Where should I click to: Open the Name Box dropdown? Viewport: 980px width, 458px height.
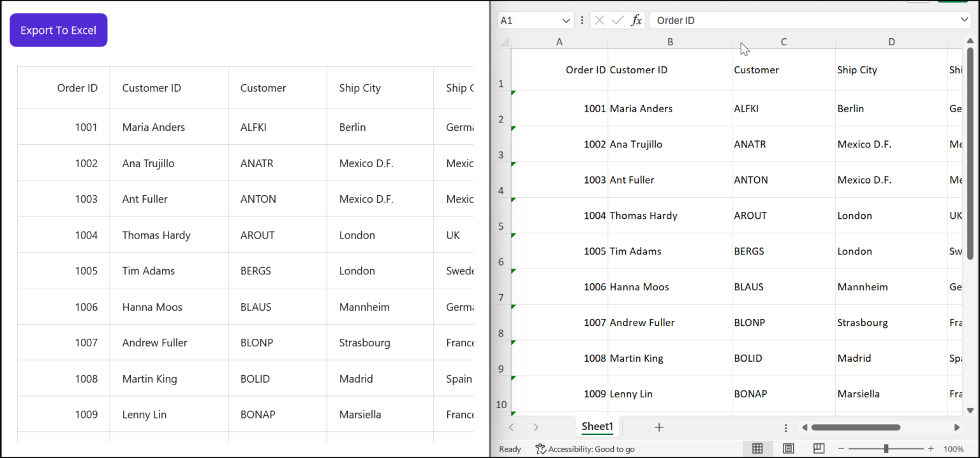565,20
